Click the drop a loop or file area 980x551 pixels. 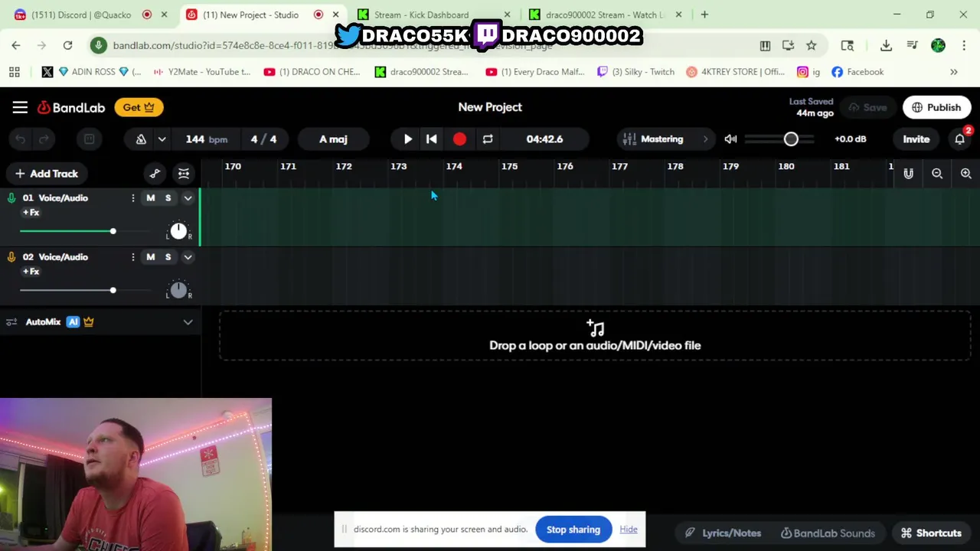click(595, 336)
